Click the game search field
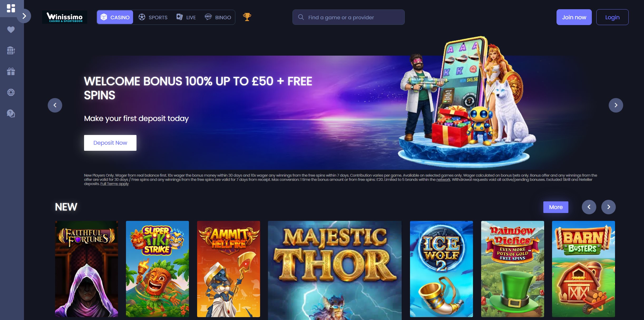This screenshot has height=320, width=644. 348,17
